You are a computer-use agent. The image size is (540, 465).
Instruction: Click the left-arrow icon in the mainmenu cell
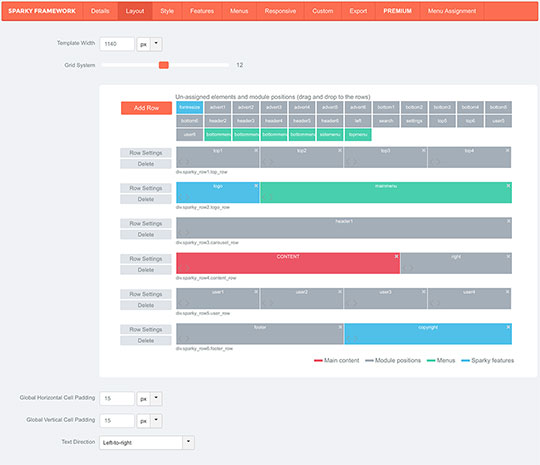click(264, 197)
